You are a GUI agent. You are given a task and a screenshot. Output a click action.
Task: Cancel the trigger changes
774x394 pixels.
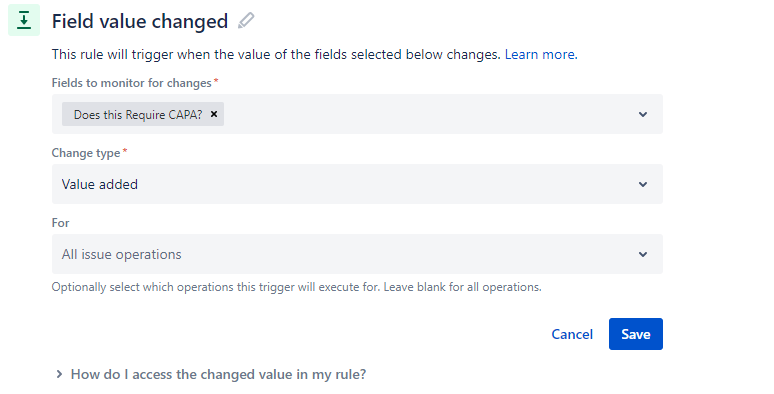point(572,334)
